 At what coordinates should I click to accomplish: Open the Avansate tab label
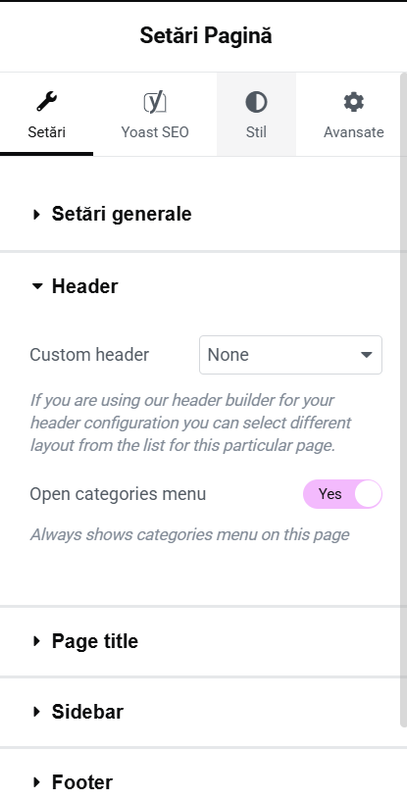point(353,133)
